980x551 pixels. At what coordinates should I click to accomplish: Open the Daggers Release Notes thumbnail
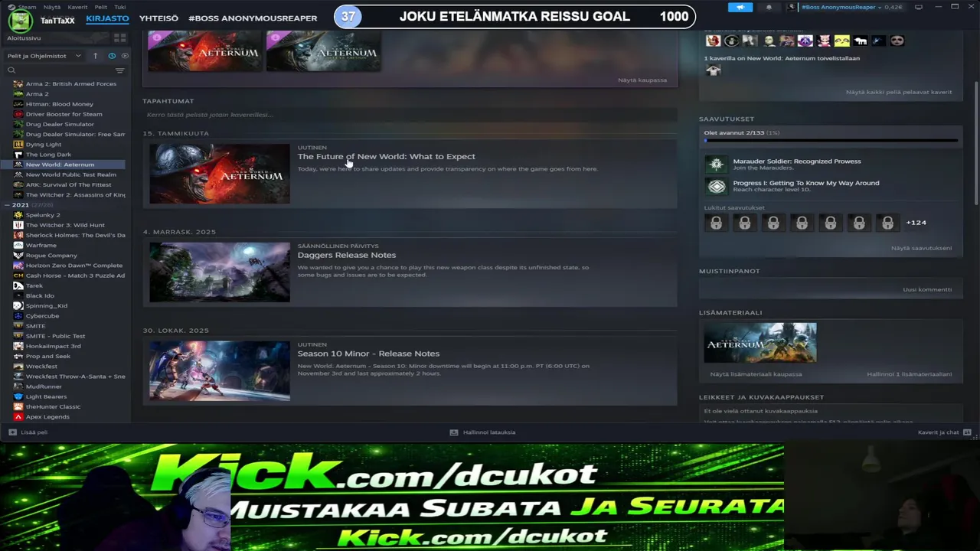click(x=220, y=272)
